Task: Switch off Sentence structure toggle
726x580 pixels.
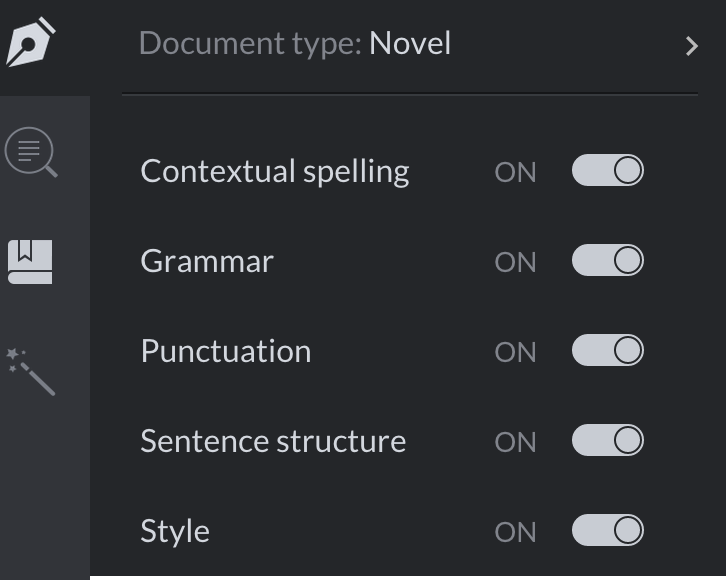Action: [x=607, y=441]
